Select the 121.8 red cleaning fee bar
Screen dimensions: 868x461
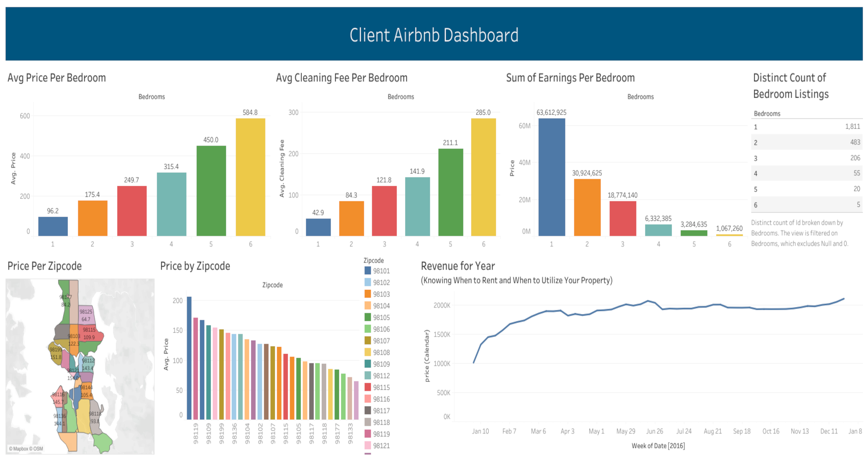point(384,211)
